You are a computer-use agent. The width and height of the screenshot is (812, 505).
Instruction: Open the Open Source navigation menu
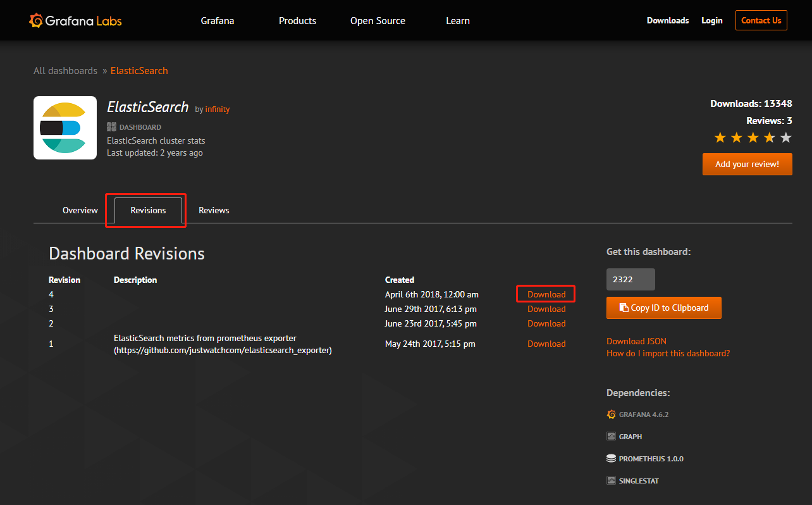(x=378, y=21)
